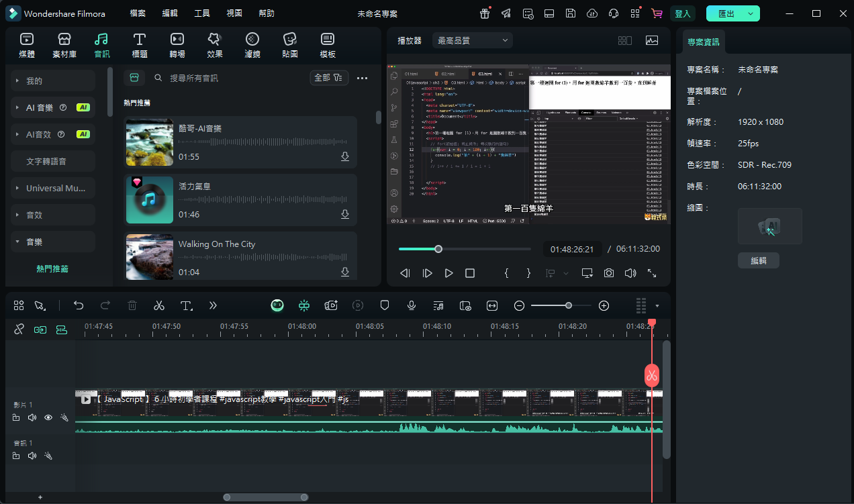Click the cloud icon in the title bar

592,13
